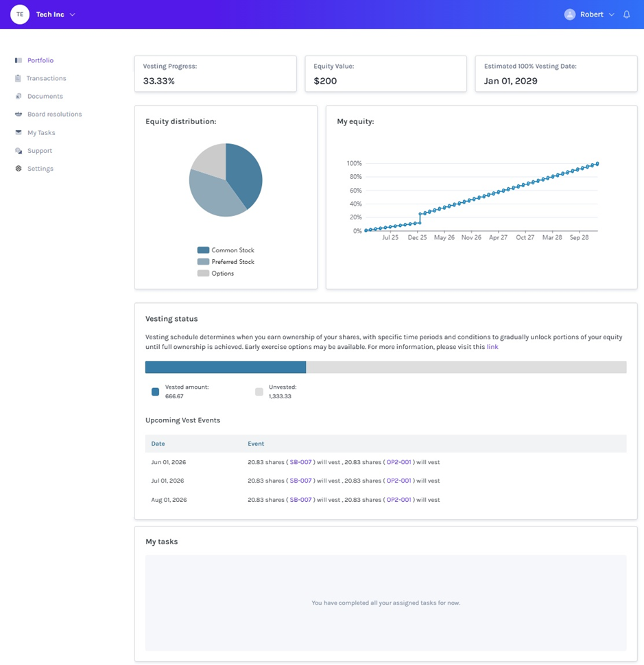The width and height of the screenshot is (644, 665).
Task: Click the Transactions clipboard icon
Action: tap(18, 78)
